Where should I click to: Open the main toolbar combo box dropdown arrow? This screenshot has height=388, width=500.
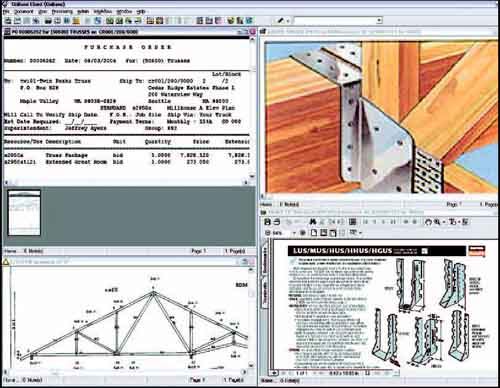click(379, 21)
